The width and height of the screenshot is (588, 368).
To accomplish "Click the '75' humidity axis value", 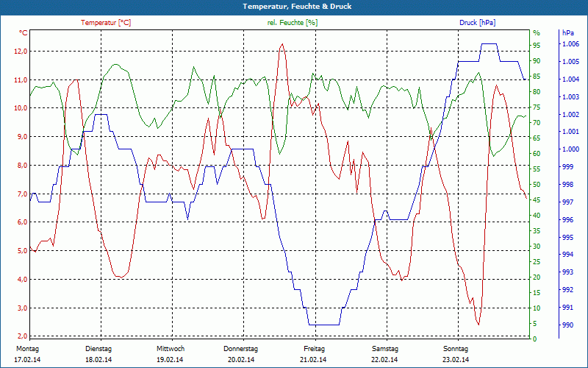I will click(537, 107).
